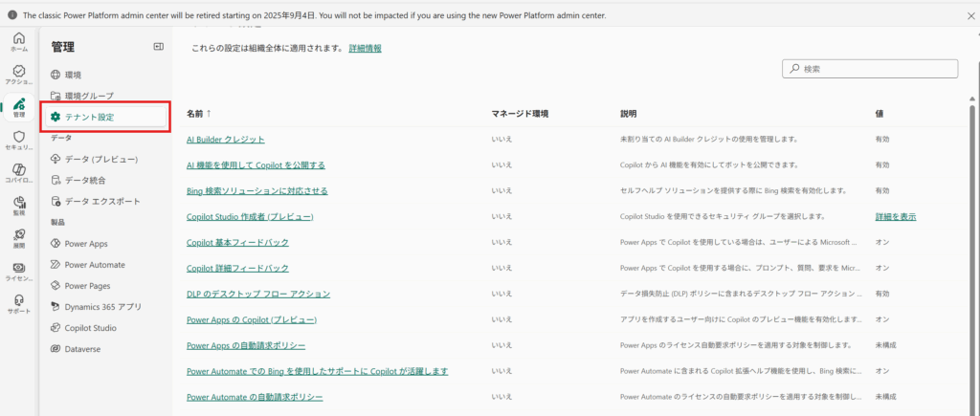Click 詳細を表示 for Copilot Studio 作成者
Image resolution: width=980 pixels, height=416 pixels.
point(895,217)
